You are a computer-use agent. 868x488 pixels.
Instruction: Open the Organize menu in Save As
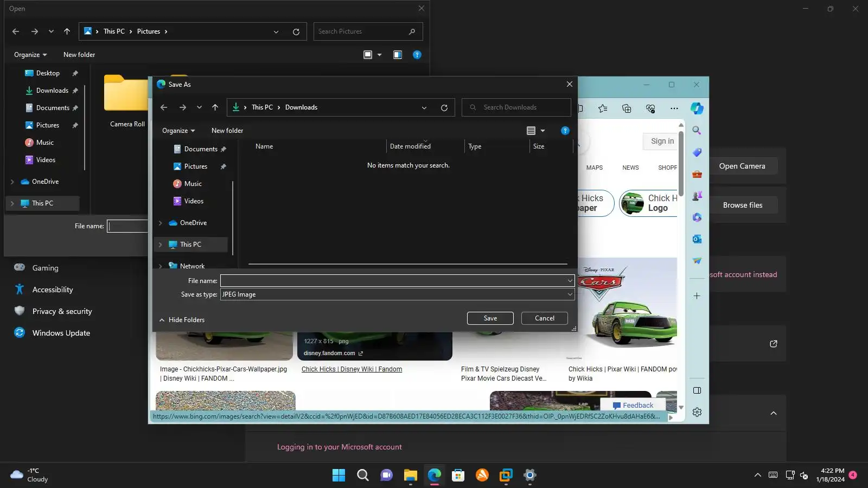[178, 131]
